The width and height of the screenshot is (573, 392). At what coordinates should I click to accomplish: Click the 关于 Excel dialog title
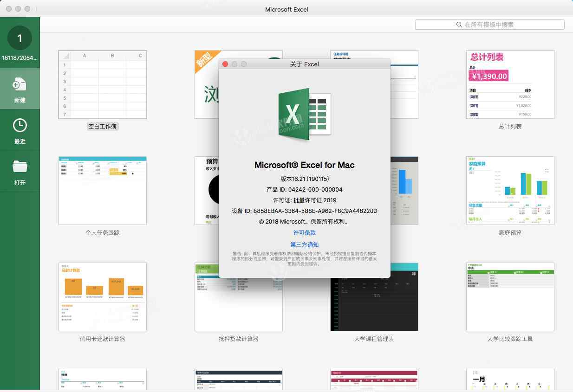(x=305, y=64)
